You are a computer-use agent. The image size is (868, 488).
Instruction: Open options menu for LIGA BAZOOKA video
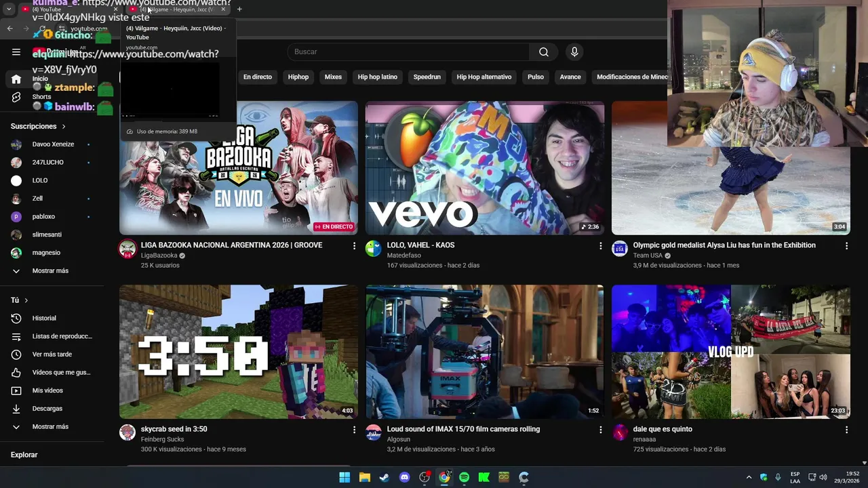(354, 245)
